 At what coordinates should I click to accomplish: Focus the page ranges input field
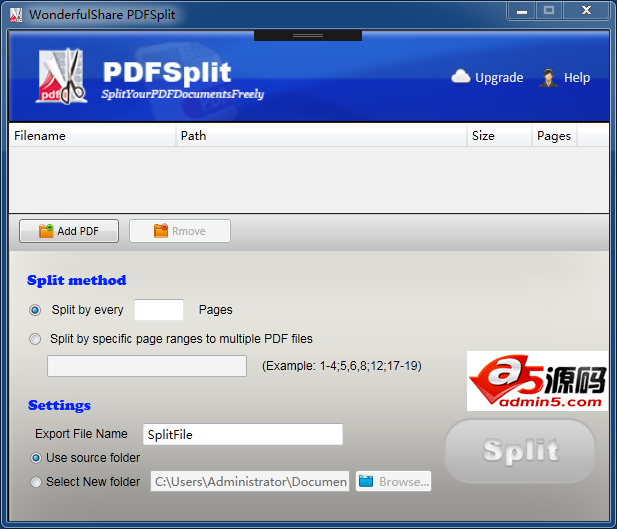click(147, 366)
